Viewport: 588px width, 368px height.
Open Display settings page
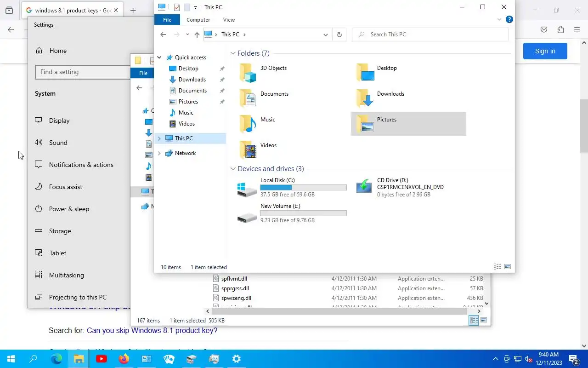[59, 121]
